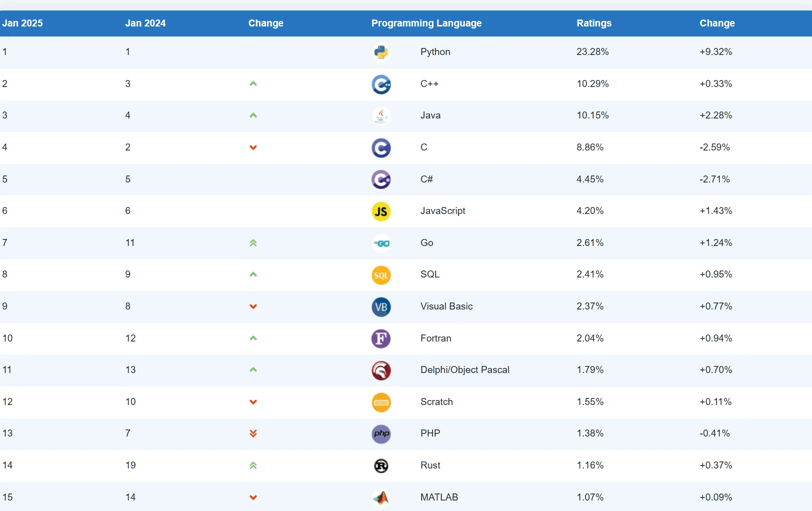Select the PHP language name
812x511 pixels.
coord(430,433)
